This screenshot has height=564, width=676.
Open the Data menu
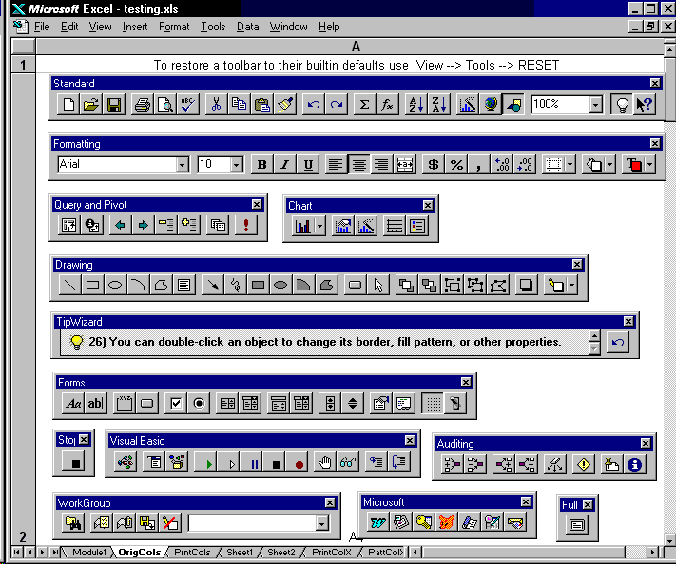(x=248, y=27)
